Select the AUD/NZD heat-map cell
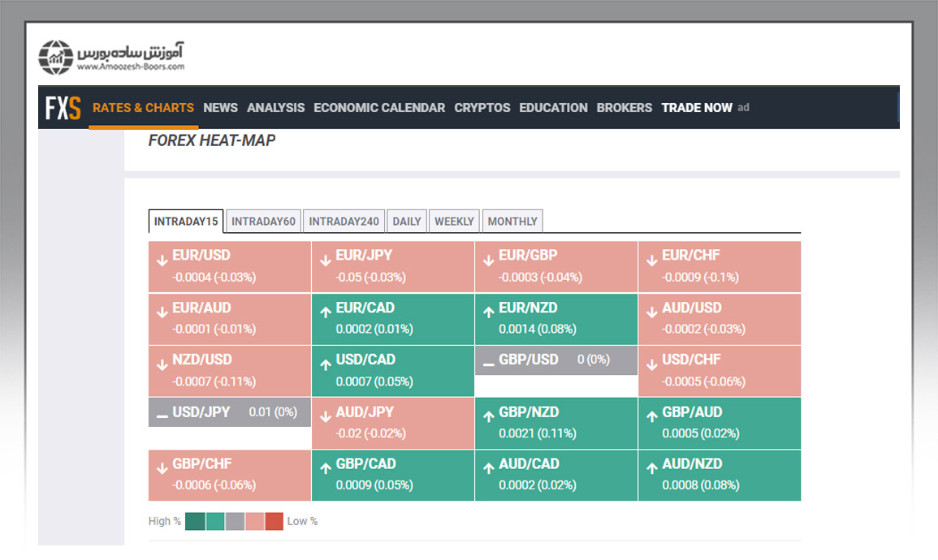938x560 pixels. pos(720,475)
